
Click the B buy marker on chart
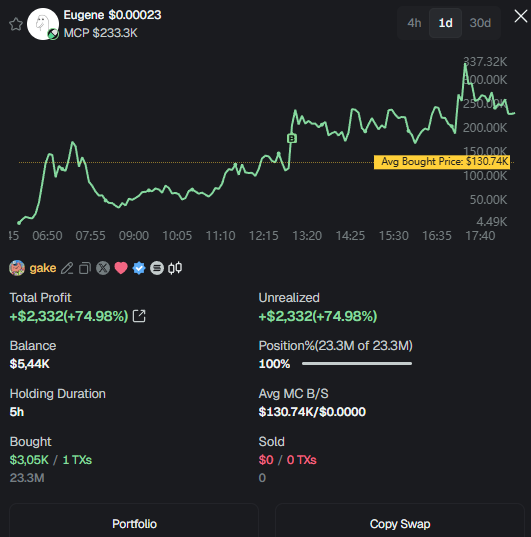[x=292, y=138]
